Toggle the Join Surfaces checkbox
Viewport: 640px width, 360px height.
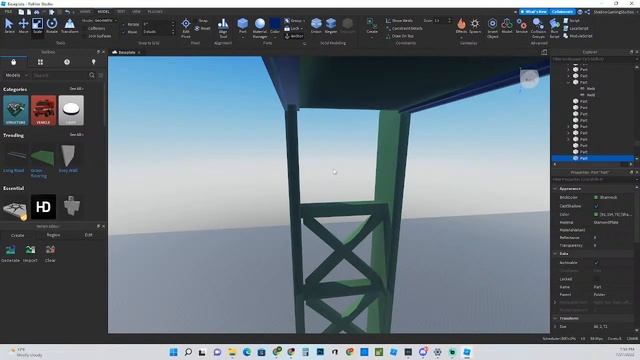click(x=85, y=36)
